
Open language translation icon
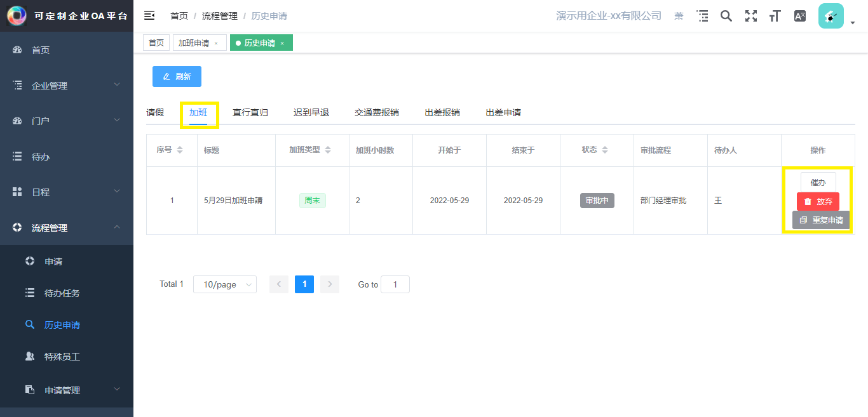[800, 16]
